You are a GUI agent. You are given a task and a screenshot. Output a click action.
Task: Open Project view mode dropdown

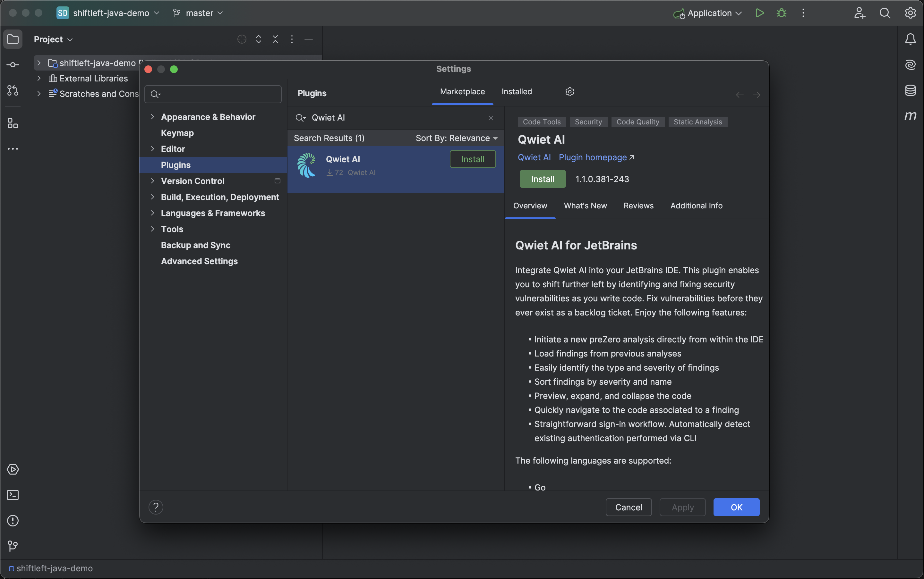click(x=53, y=39)
